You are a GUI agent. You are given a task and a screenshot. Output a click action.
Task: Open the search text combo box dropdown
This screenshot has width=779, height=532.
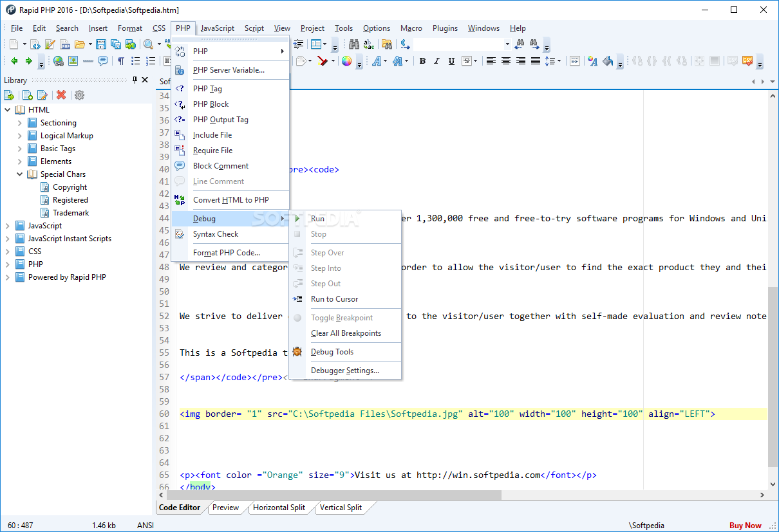(507, 44)
